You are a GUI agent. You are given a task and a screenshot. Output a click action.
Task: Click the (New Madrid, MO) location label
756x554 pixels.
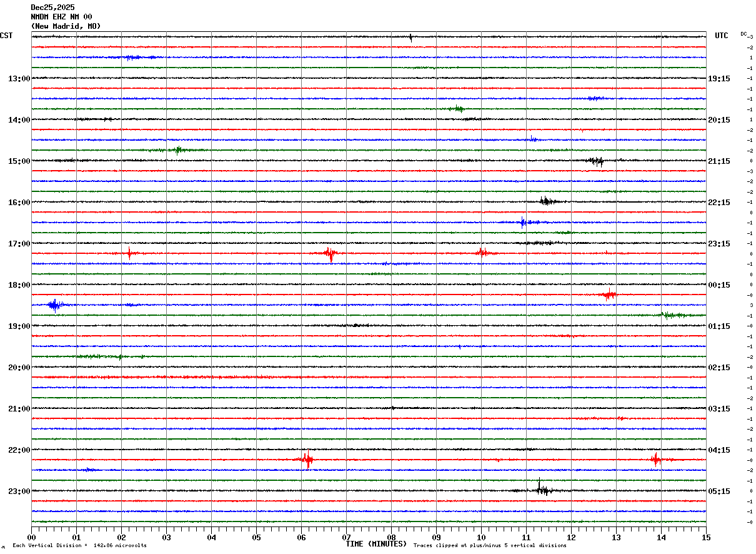(66, 26)
